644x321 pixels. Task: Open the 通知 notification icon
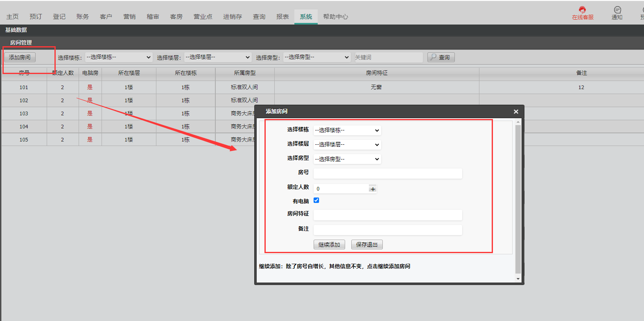(x=617, y=13)
